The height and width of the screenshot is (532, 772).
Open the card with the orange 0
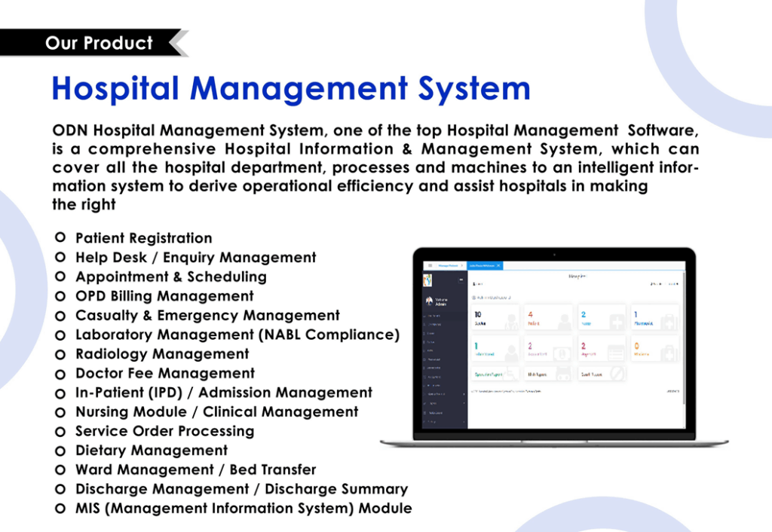pos(655,349)
